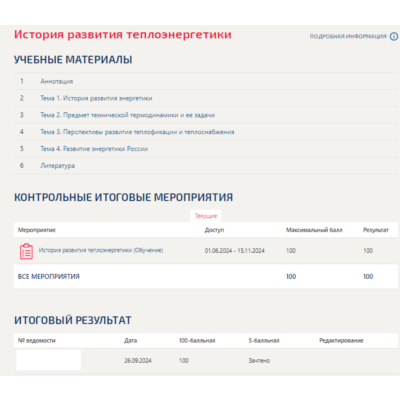This screenshot has height=400, width=400.
Task: Click the 5-балльная column header
Action: pos(264,341)
